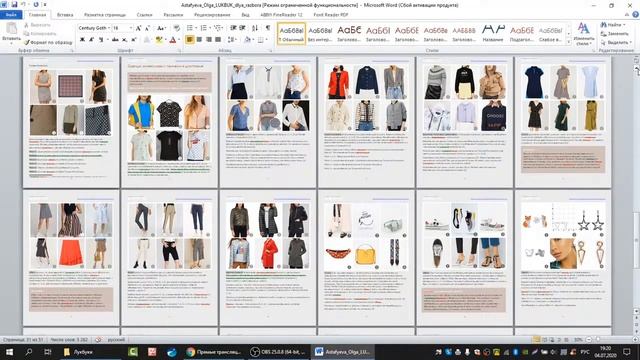The height and width of the screenshot is (360, 640).
Task: Click the word count in status bar
Action: (69, 340)
